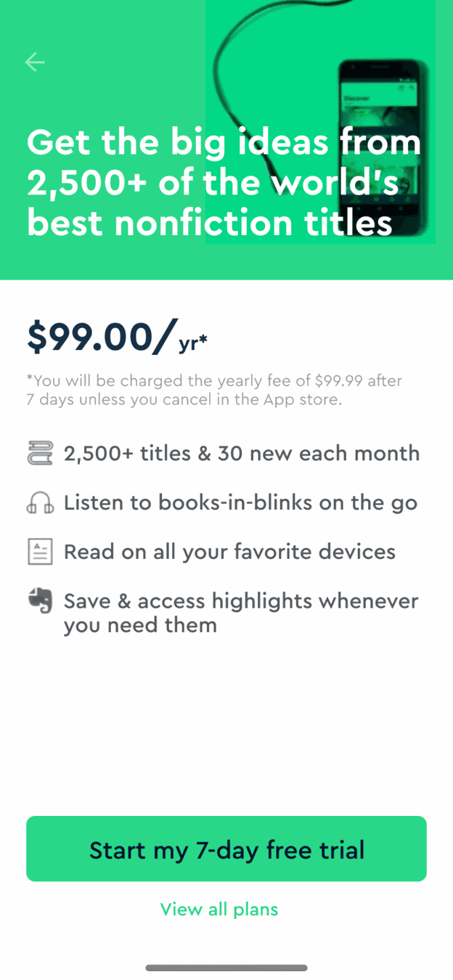This screenshot has height=980, width=453.
Task: Tap the yr* asterisk label
Action: coord(193,342)
